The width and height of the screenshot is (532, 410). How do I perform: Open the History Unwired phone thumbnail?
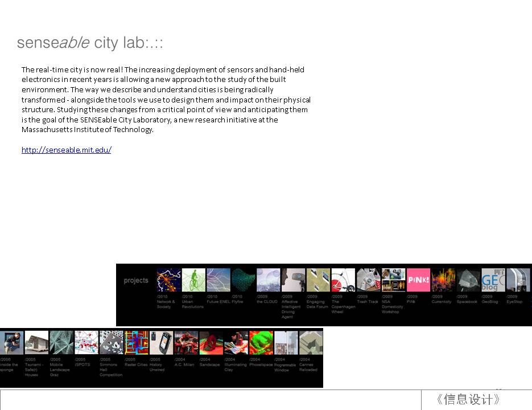coord(161,343)
